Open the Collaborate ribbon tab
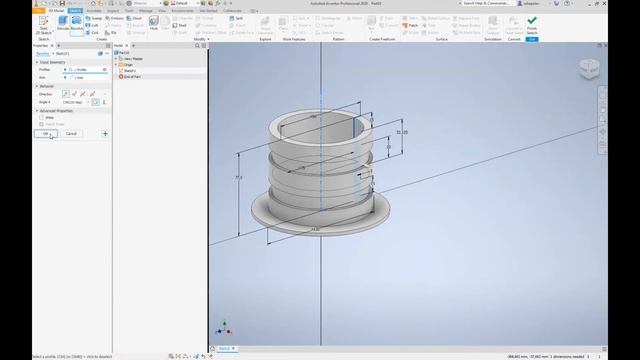Screen dimensions: 640x360 tap(232, 11)
